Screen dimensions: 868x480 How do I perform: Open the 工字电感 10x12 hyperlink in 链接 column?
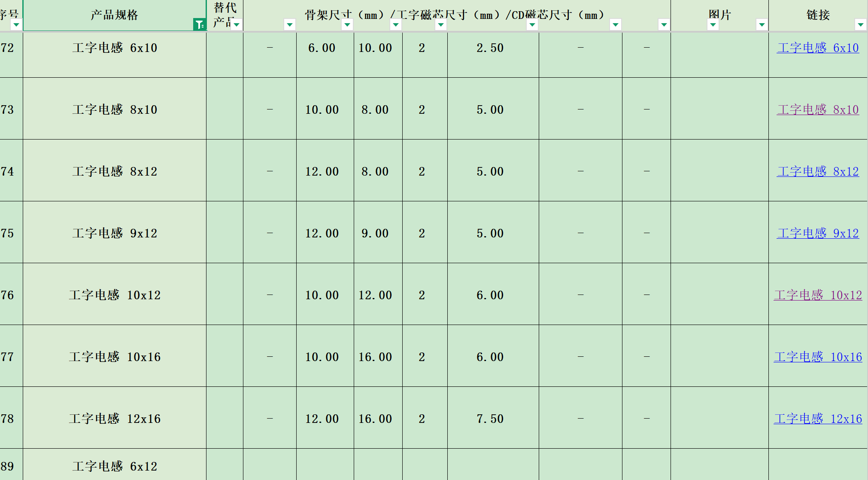pyautogui.click(x=818, y=295)
